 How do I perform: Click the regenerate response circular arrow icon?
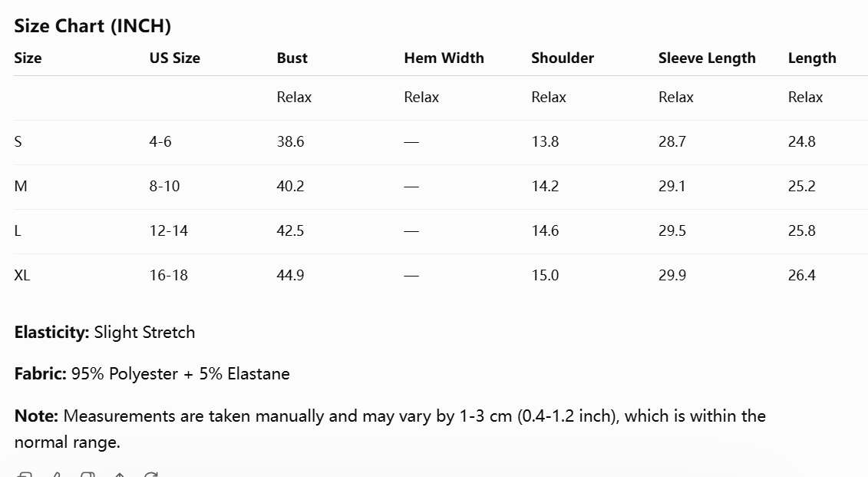point(150,474)
